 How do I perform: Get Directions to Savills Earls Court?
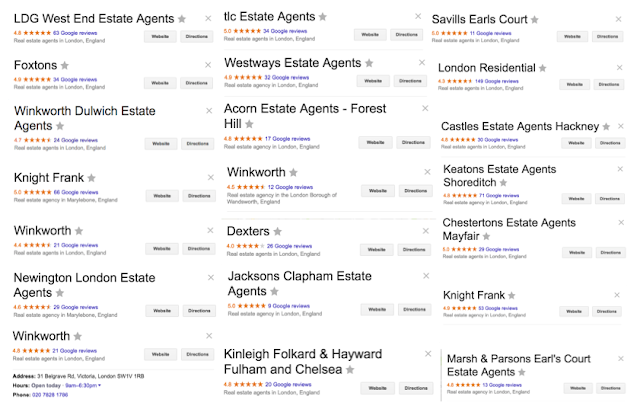(604, 35)
